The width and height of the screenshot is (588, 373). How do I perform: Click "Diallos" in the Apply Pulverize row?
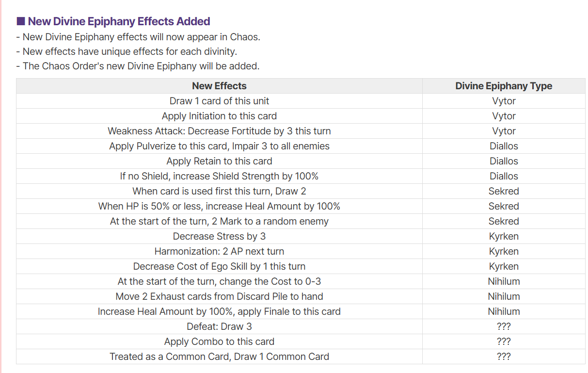pyautogui.click(x=504, y=146)
